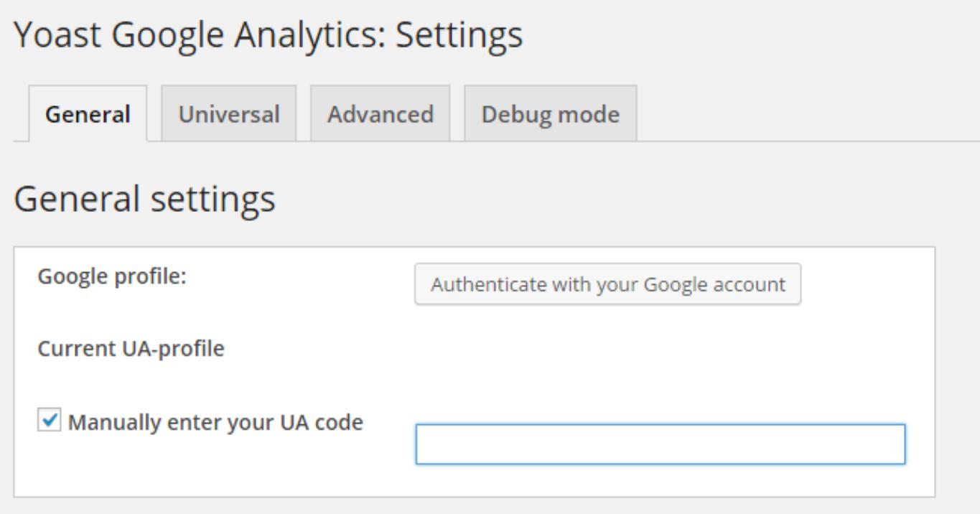Go to the General tab
The image size is (980, 514).
(87, 112)
